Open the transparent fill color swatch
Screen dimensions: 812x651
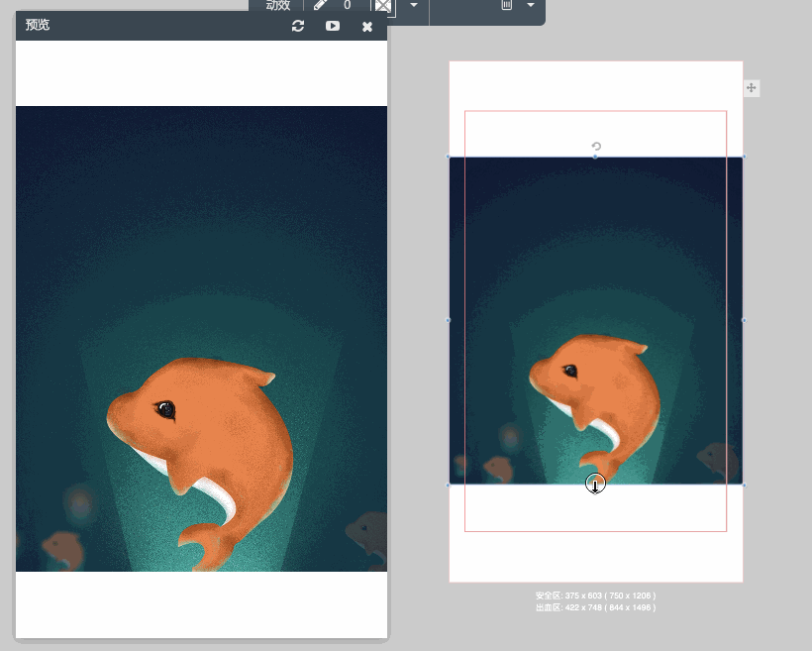point(384,7)
